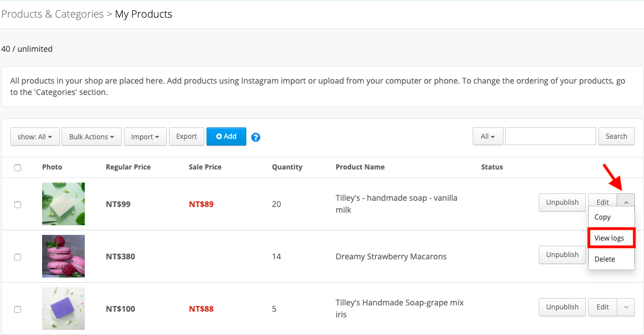Open the All search-scope dropdown

pos(488,137)
